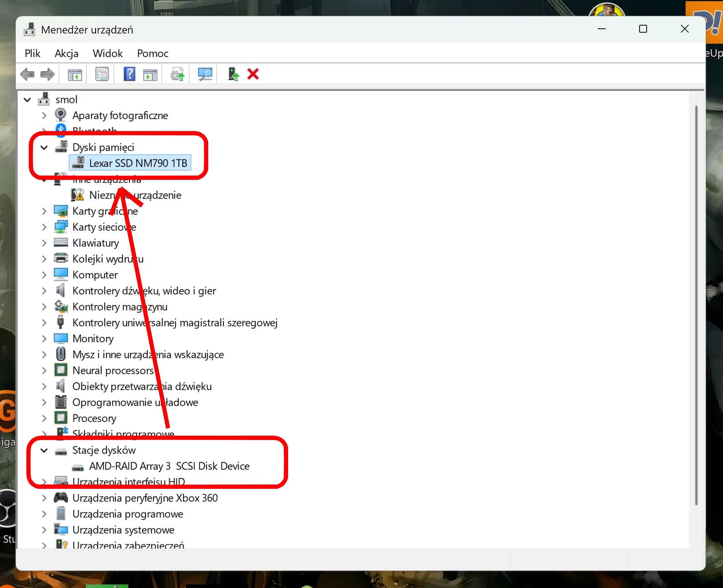Open the Help icon in the toolbar
Viewport: 723px width, 588px height.
click(x=129, y=74)
